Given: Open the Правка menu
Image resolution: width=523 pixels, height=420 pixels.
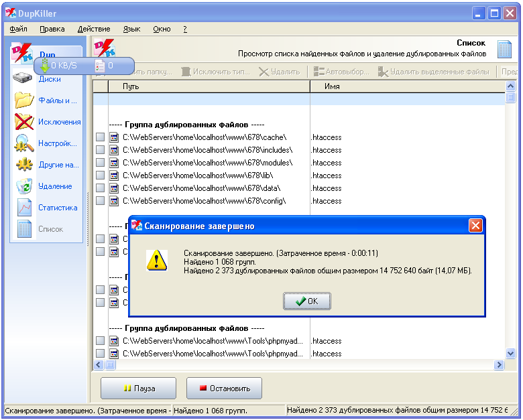Looking at the screenshot, I should click(52, 29).
